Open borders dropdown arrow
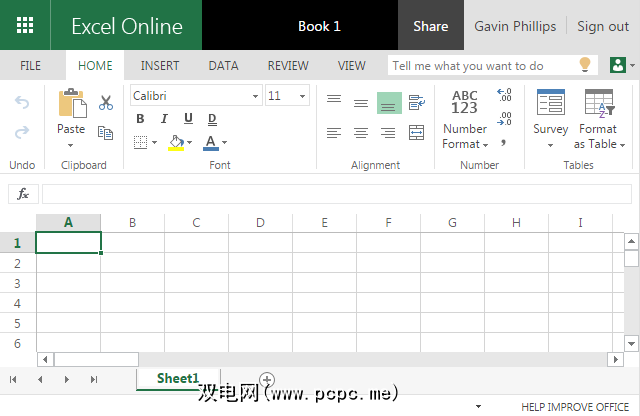 pos(154,142)
